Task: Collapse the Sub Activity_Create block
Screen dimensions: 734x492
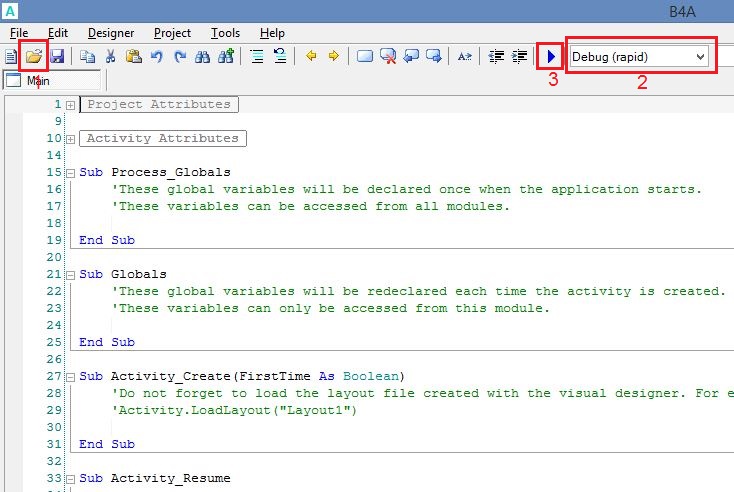Action: click(71, 376)
